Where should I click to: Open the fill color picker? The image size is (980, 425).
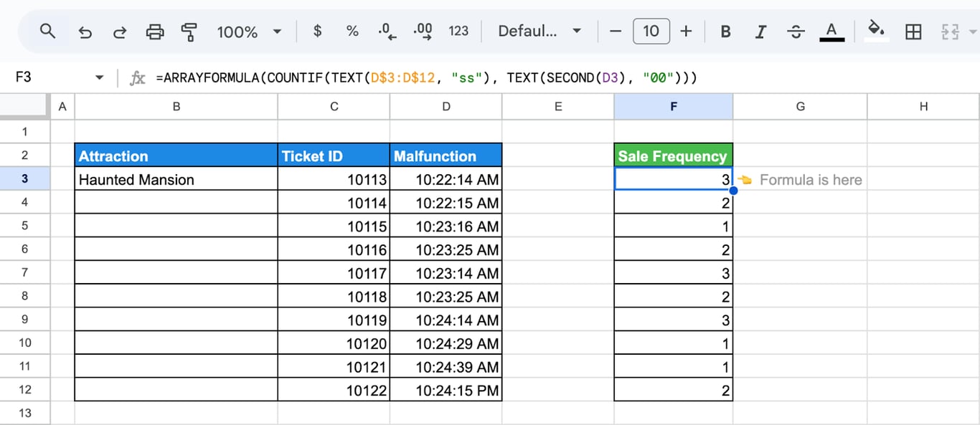[x=876, y=32]
